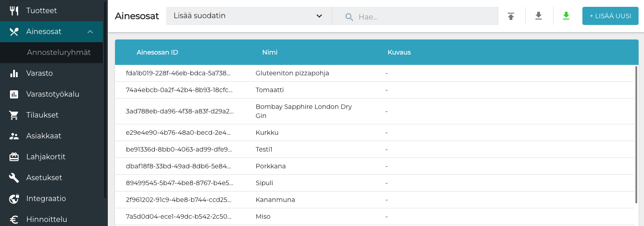
Task: Collapse the Ainesosat sidebar section chevron
Action: coord(90,32)
